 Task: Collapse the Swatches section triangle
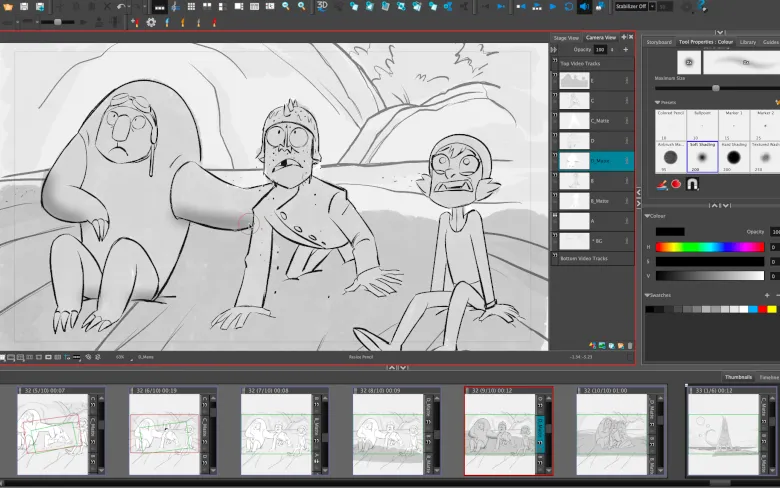coord(647,295)
